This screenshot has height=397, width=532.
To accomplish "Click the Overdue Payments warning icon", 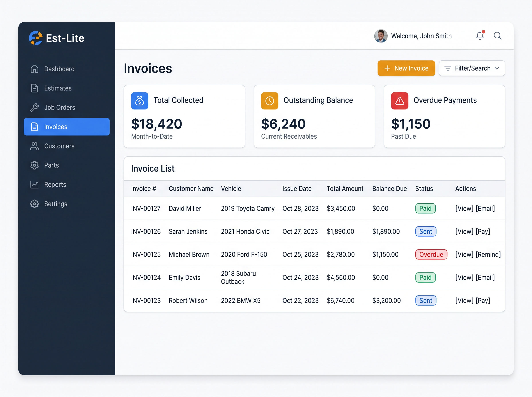I will click(399, 101).
